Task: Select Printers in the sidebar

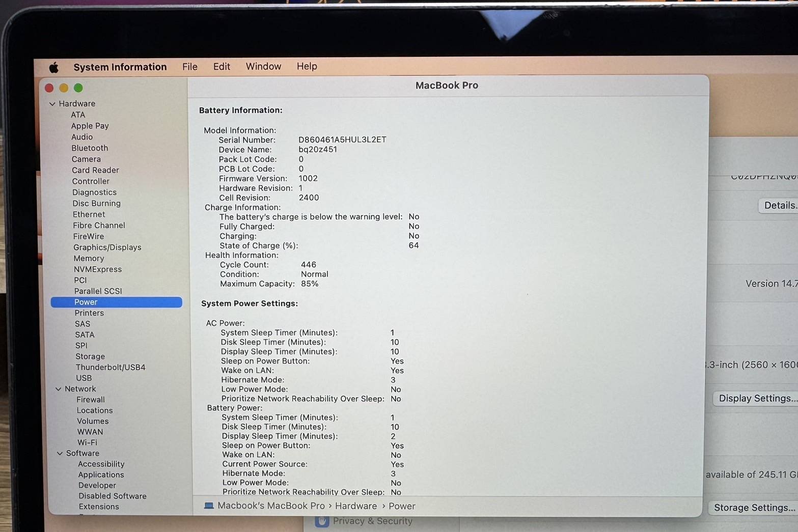Action: (89, 313)
